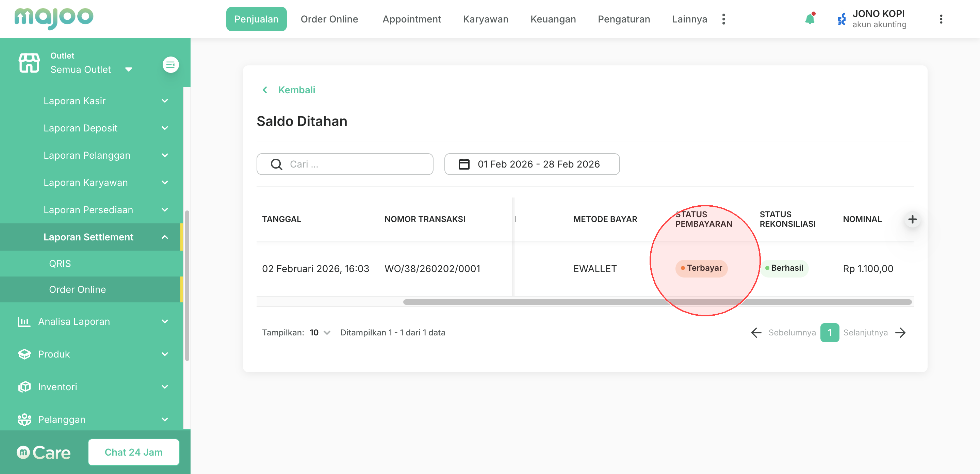The image size is (980, 474).
Task: Click the plus icon to add column
Action: (912, 219)
